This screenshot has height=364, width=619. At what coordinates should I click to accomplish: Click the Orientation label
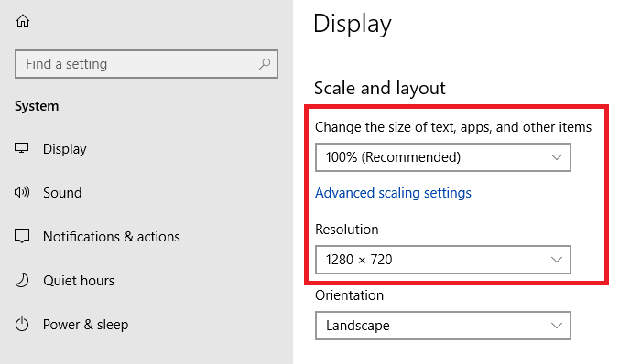point(349,295)
